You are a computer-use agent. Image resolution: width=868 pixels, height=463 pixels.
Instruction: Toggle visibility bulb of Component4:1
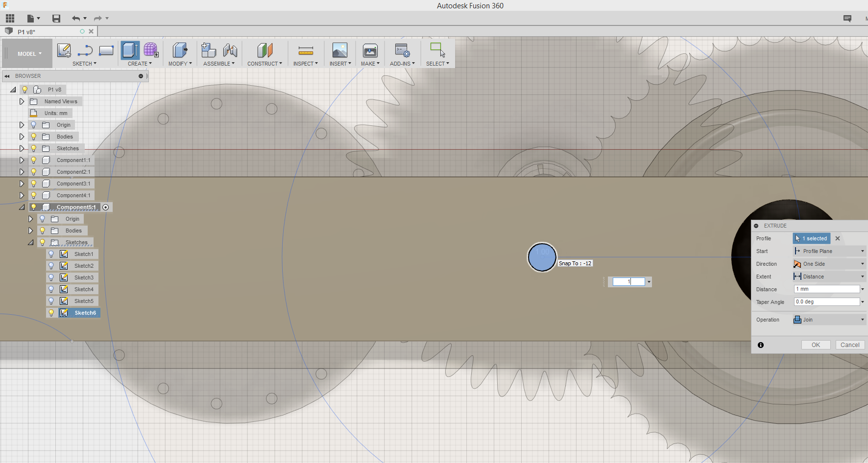point(34,195)
